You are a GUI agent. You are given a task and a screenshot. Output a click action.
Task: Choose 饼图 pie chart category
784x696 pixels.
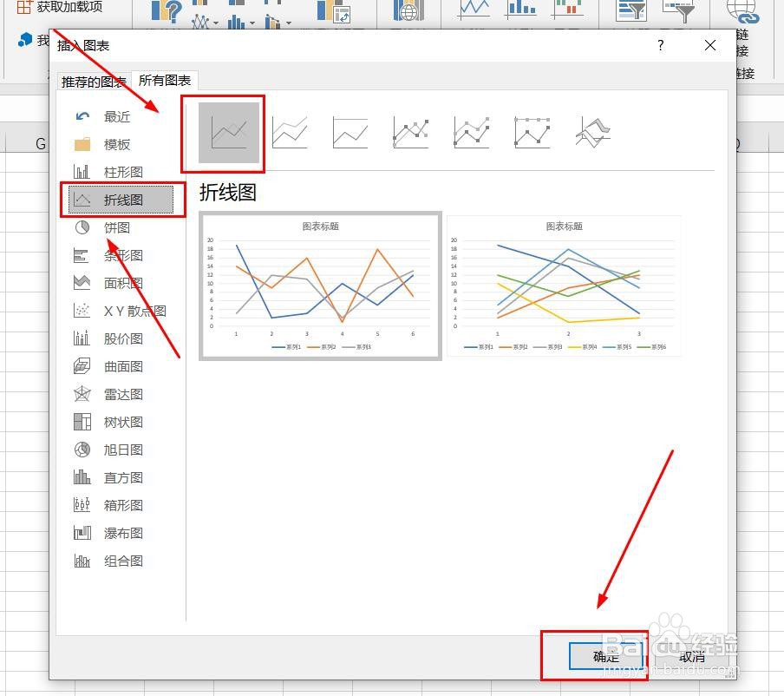pos(121,227)
